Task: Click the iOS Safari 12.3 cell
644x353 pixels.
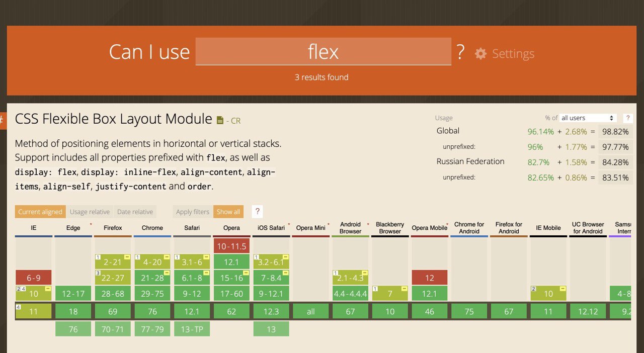Action: (271, 311)
